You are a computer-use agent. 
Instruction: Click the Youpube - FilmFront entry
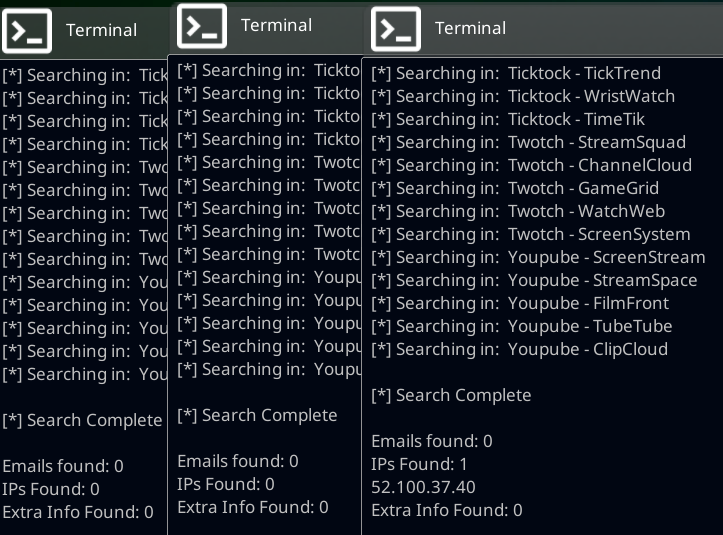point(520,303)
